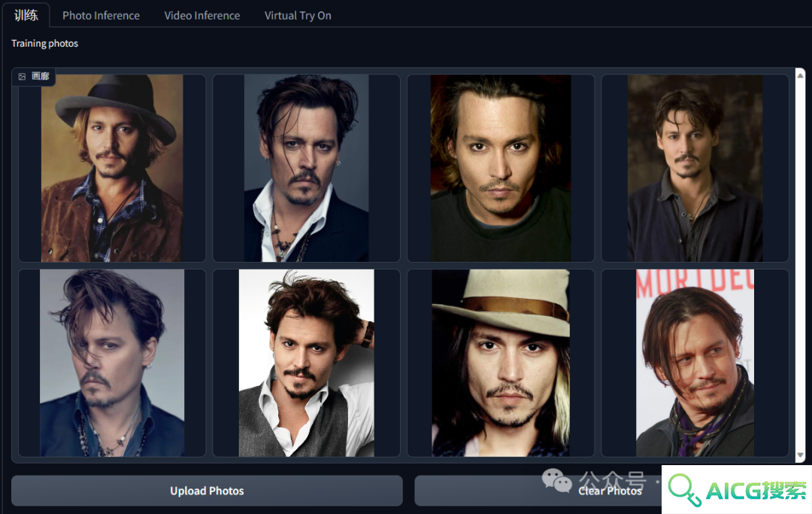Switch to Virtual Try On tab
The width and height of the screenshot is (812, 514).
tap(298, 16)
